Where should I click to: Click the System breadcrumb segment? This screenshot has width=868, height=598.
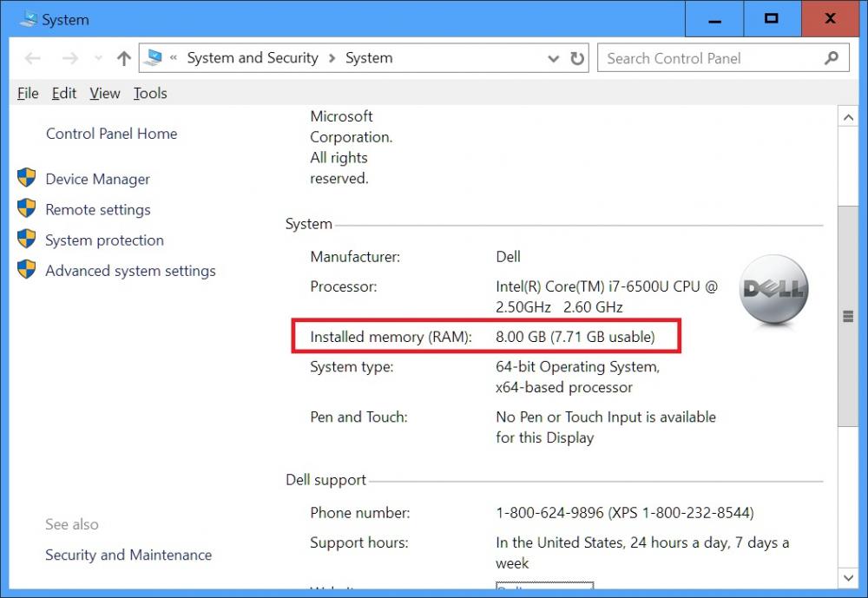click(x=369, y=57)
